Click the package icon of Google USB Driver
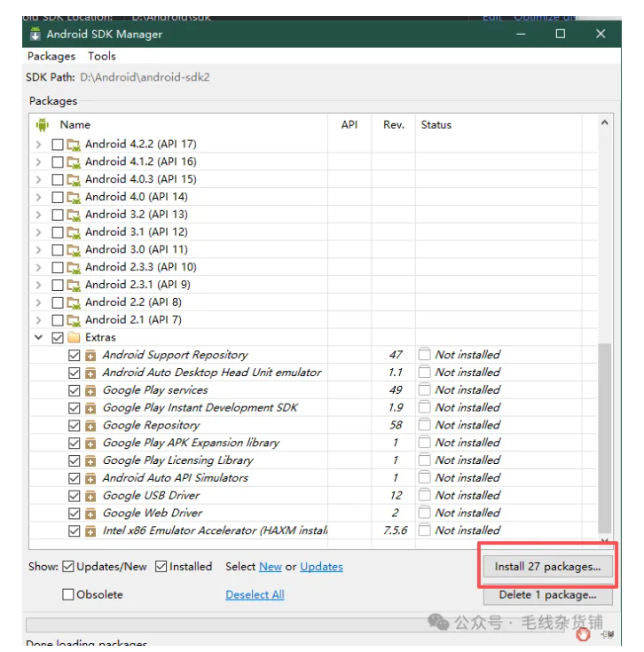 tap(90, 496)
